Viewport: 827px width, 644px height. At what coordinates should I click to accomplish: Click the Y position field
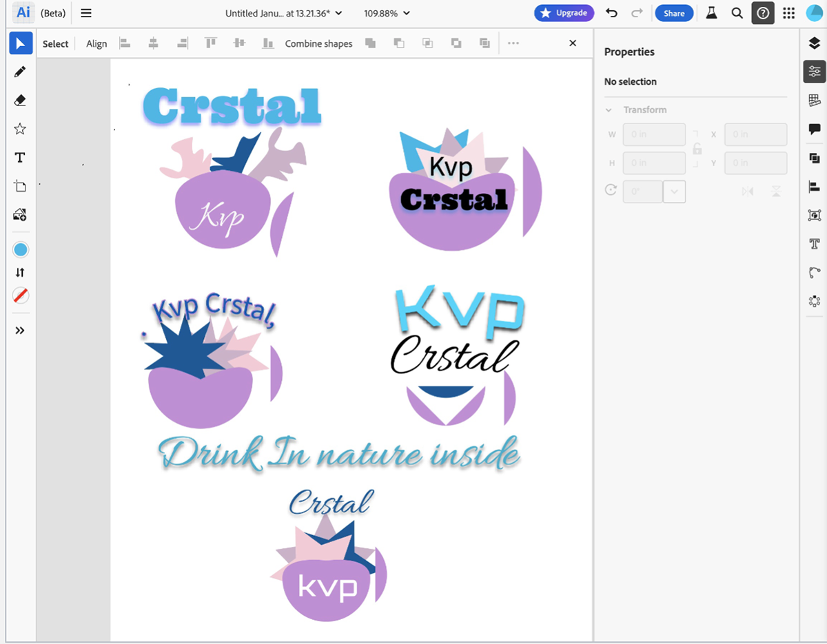(755, 163)
